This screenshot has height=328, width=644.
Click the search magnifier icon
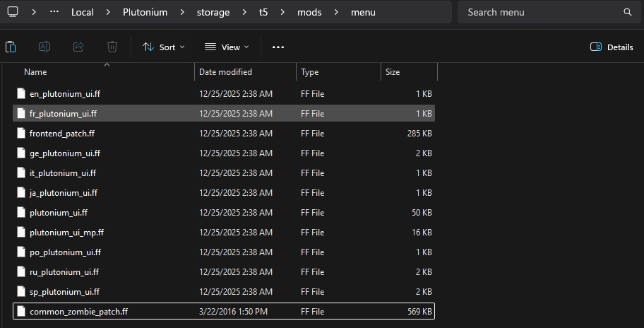(x=627, y=12)
